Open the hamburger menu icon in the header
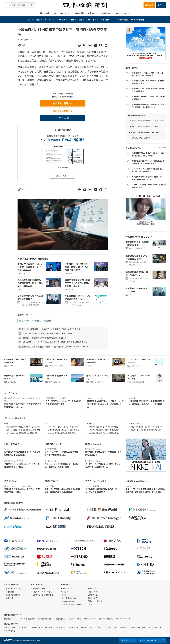170x644 pixels. click(x=7, y=5)
